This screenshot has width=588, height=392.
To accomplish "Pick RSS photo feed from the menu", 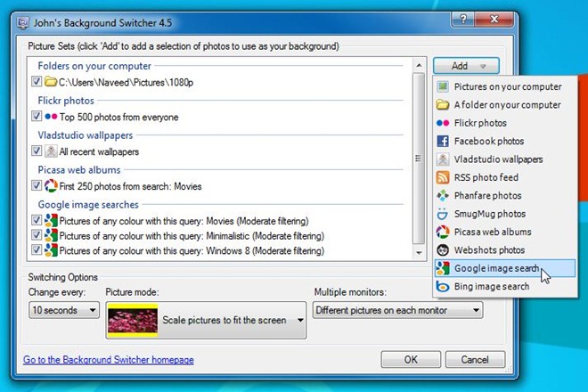I will [x=505, y=177].
